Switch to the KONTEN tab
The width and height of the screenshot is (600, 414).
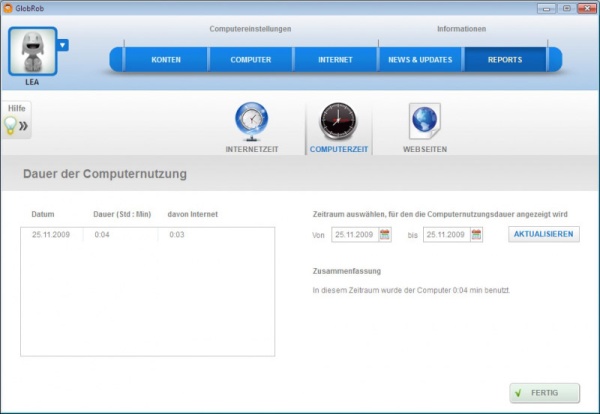point(166,60)
